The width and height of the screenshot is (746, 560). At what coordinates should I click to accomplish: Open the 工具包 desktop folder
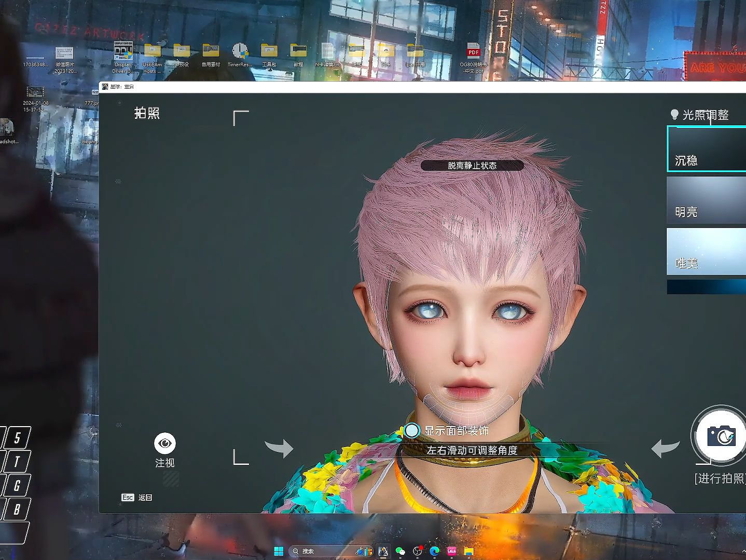click(269, 55)
